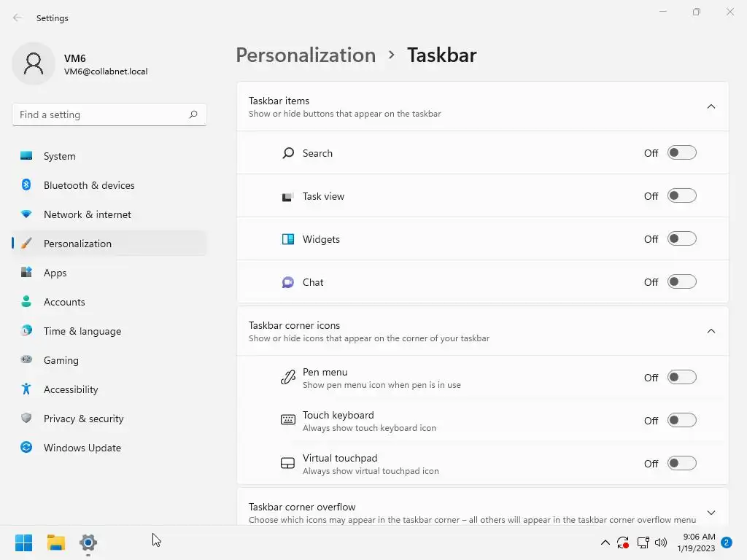Enable the Virtual touchpad toggle
Image resolution: width=747 pixels, height=560 pixels.
(681, 464)
